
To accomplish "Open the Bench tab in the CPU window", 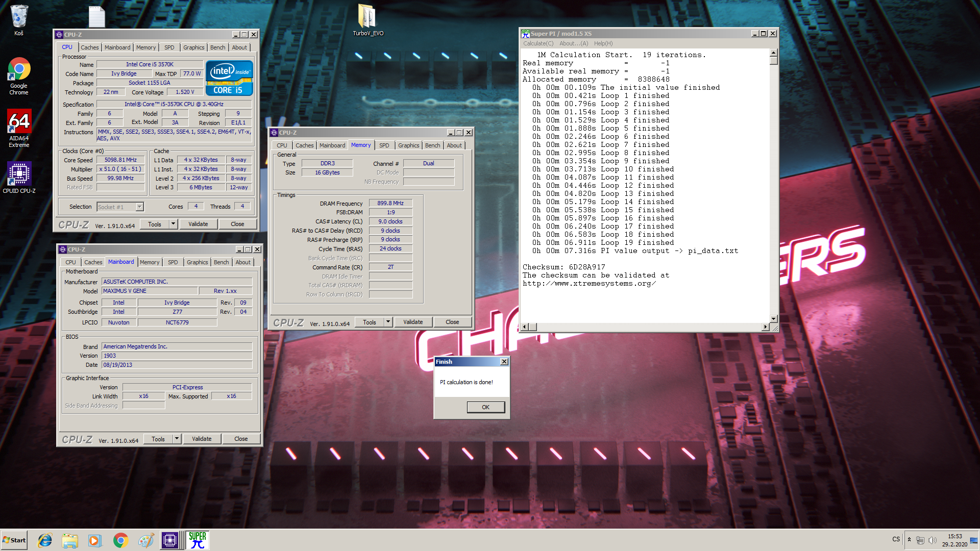I will pos(218,47).
